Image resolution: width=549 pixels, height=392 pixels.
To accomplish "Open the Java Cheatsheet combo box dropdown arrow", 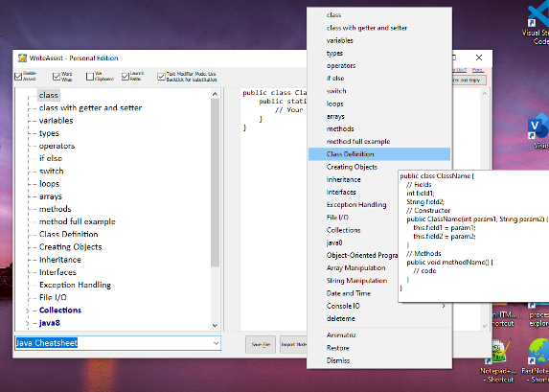I will 216,343.
